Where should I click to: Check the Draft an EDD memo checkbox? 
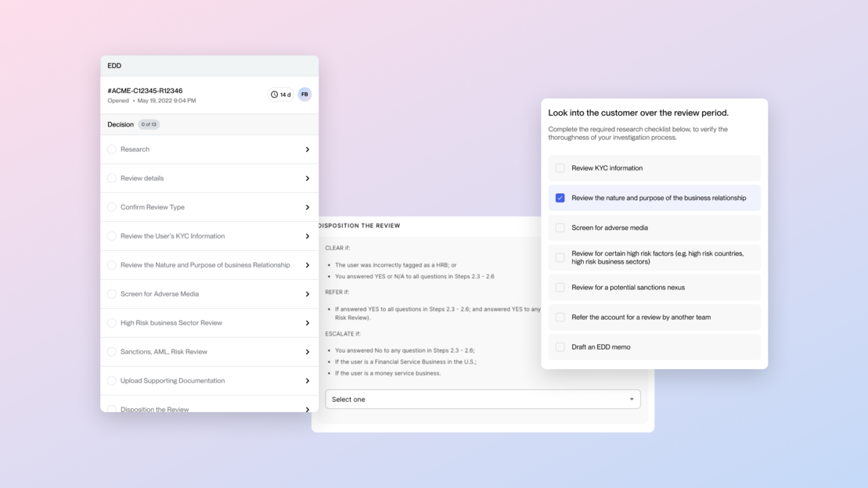click(x=560, y=347)
